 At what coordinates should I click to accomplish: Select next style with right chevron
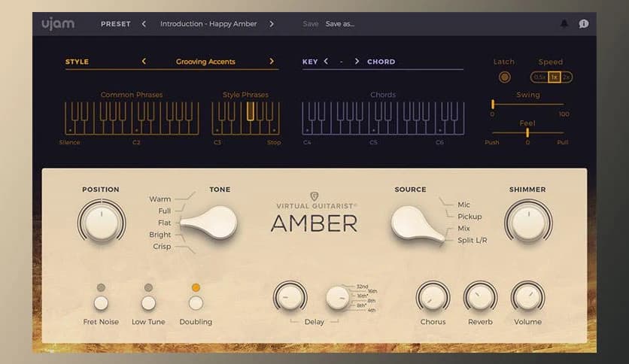[x=272, y=62]
